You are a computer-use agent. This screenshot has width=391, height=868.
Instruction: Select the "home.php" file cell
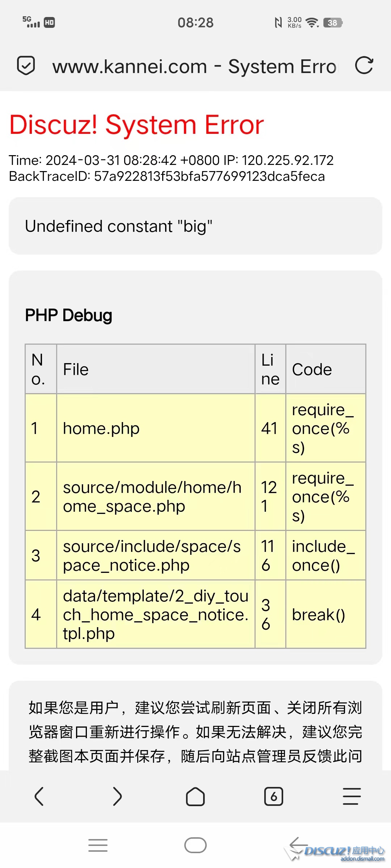(156, 428)
